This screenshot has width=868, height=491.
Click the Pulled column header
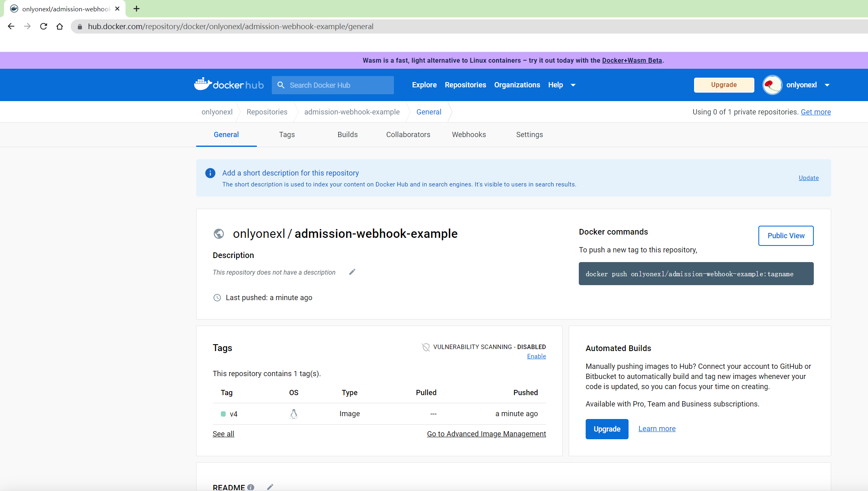pyautogui.click(x=426, y=393)
